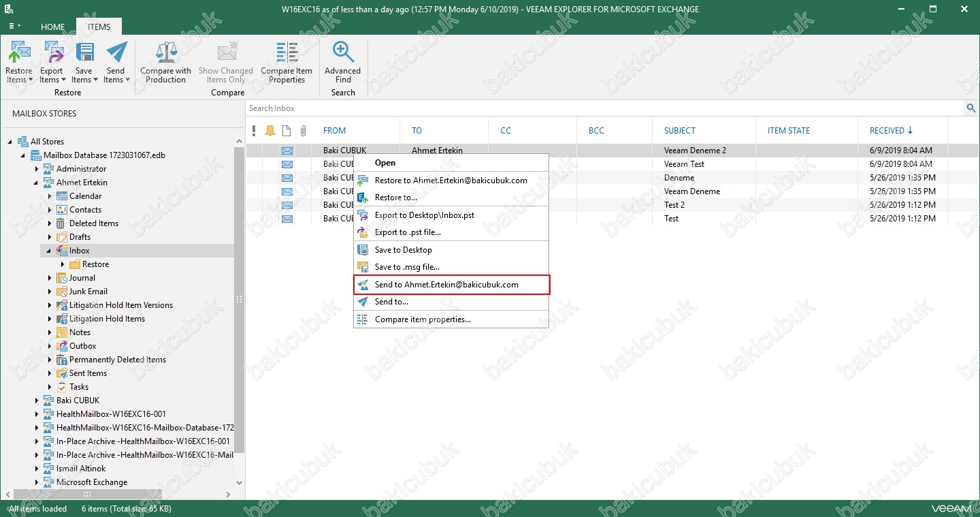Screen dimensions: 980x517
Task: Choose Restore to... in the context menu
Action: point(451,198)
